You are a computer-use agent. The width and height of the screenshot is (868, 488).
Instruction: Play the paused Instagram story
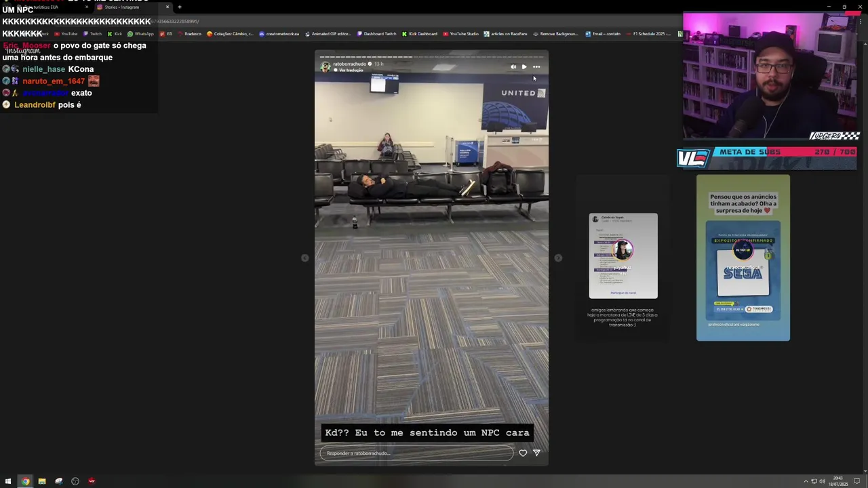[x=524, y=66]
